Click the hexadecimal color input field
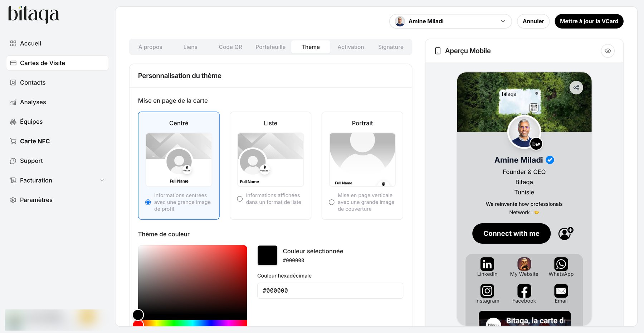644x333 pixels. [330, 291]
